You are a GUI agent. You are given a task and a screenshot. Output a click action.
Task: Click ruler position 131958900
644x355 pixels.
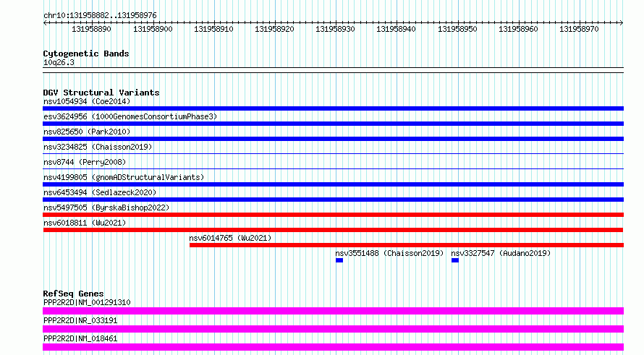pos(153,29)
